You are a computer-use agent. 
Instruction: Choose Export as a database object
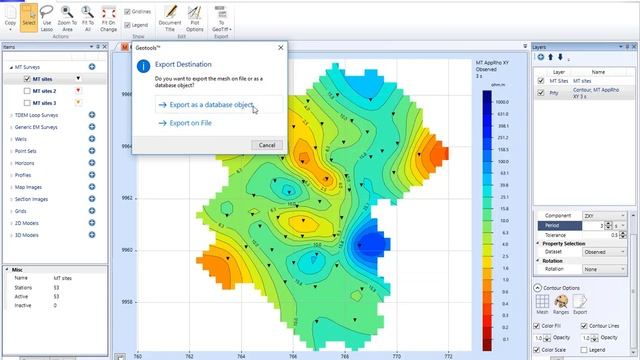coord(218,104)
